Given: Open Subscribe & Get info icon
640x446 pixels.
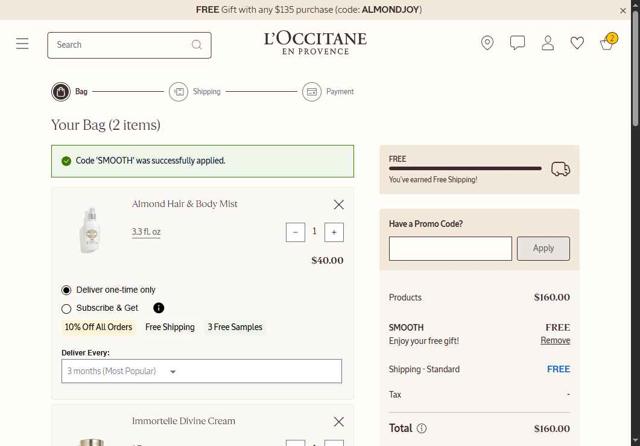Looking at the screenshot, I should point(159,308).
